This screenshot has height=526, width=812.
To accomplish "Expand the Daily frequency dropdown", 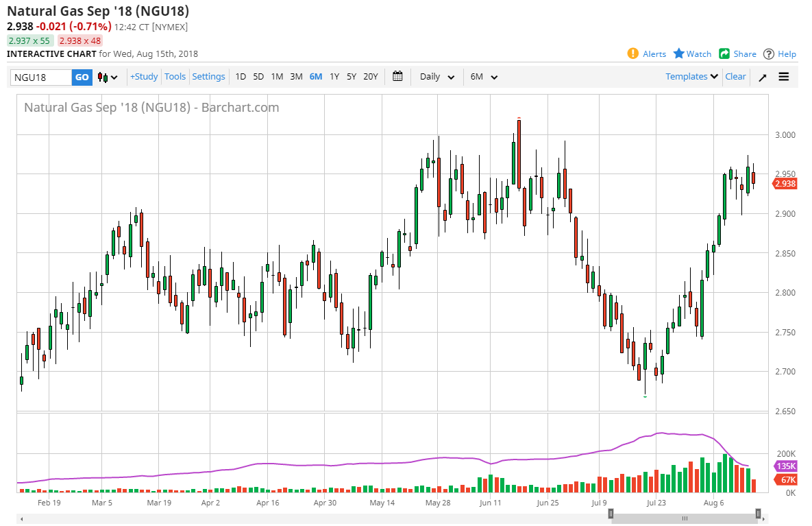I will pyautogui.click(x=437, y=77).
